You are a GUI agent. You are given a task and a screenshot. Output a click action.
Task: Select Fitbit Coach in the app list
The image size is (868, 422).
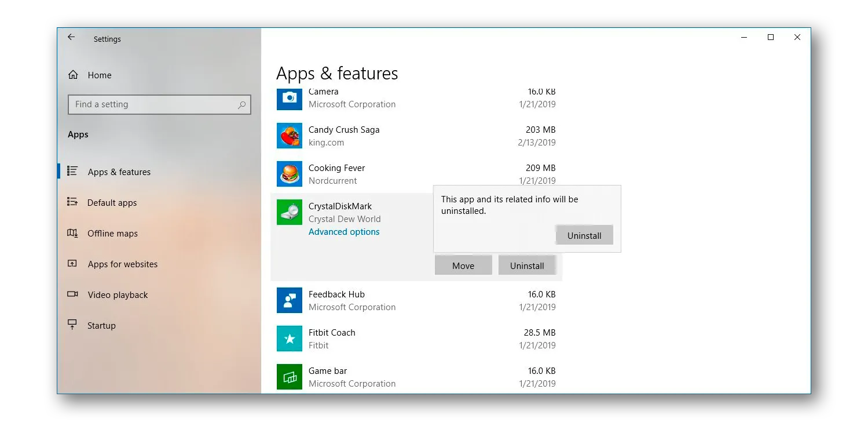click(332, 333)
